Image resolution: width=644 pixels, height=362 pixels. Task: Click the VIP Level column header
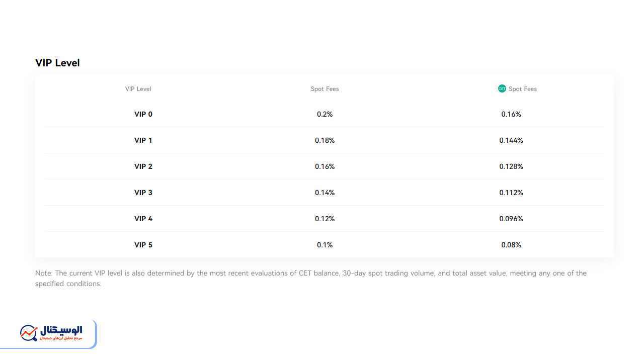click(138, 89)
